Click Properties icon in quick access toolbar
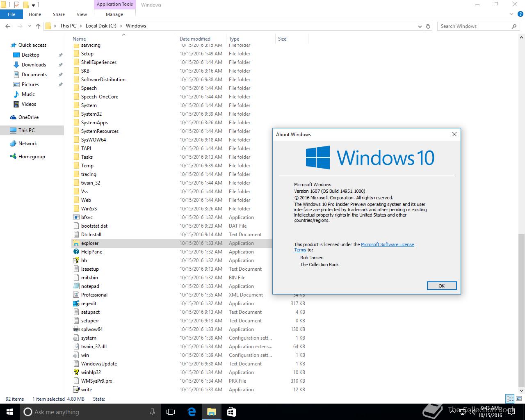Image resolution: width=525 pixels, height=420 pixels. click(17, 5)
